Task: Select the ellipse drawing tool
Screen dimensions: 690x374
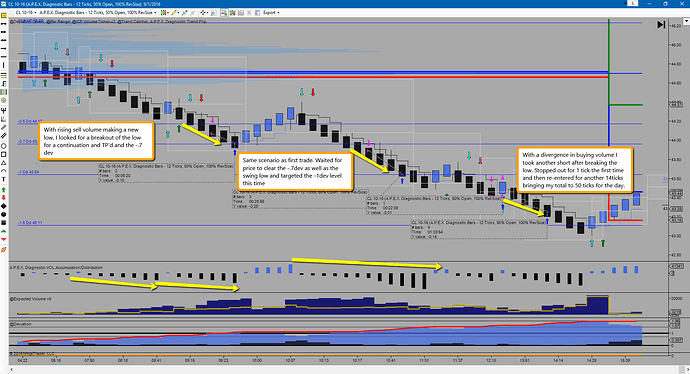Action: (x=4, y=146)
